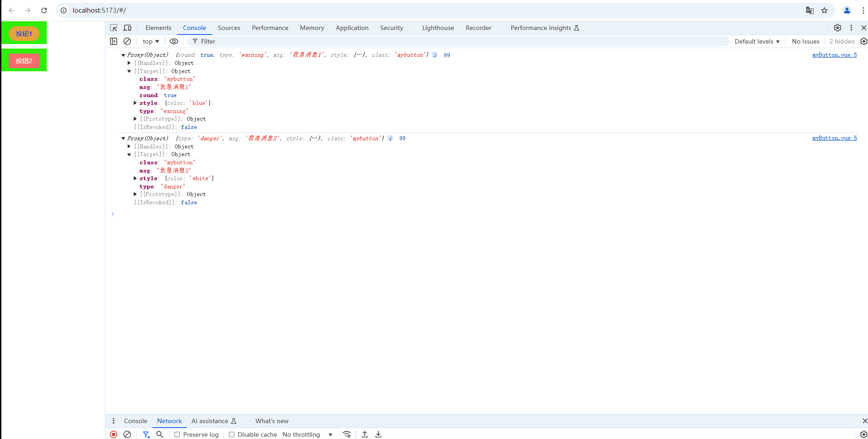Show the console sidebar icon
Image resolution: width=868 pixels, height=439 pixels.
[x=114, y=41]
